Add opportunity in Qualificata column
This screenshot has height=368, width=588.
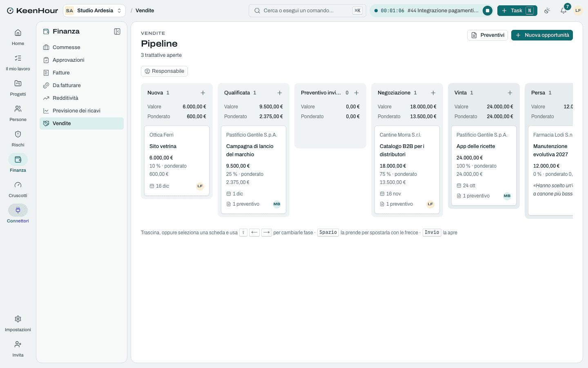coord(280,93)
